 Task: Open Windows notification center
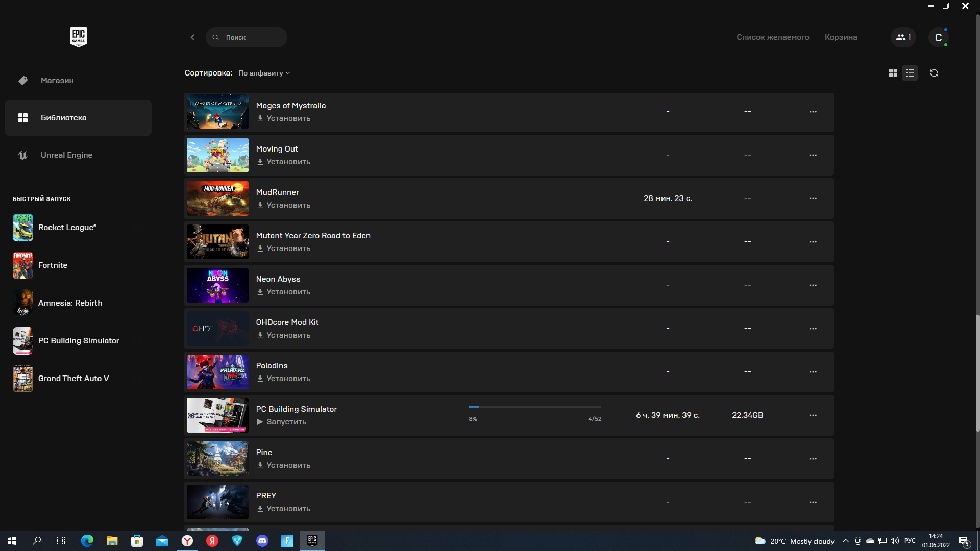[x=964, y=541]
